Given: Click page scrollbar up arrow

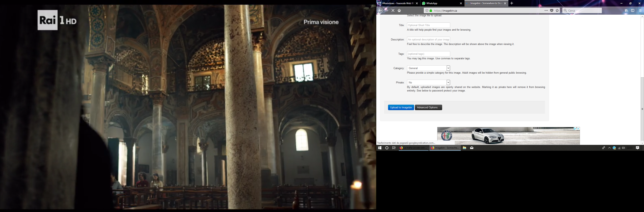Looking at the screenshot, I should click(x=642, y=16).
